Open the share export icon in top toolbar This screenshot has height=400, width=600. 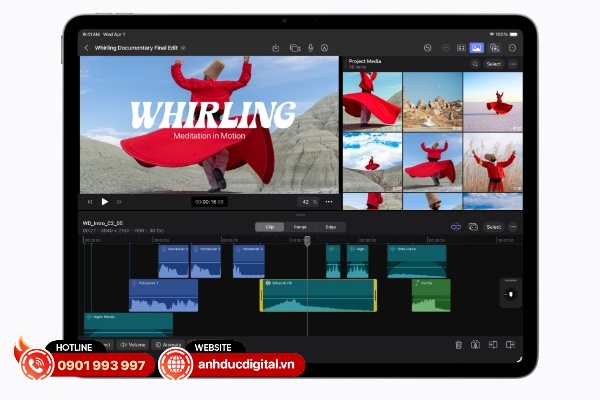pyautogui.click(x=275, y=47)
